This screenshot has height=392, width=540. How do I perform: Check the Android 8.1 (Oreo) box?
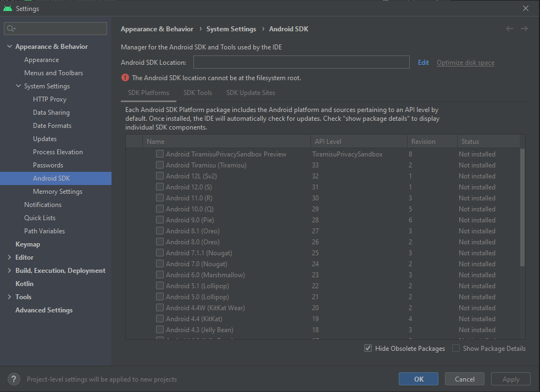point(160,231)
